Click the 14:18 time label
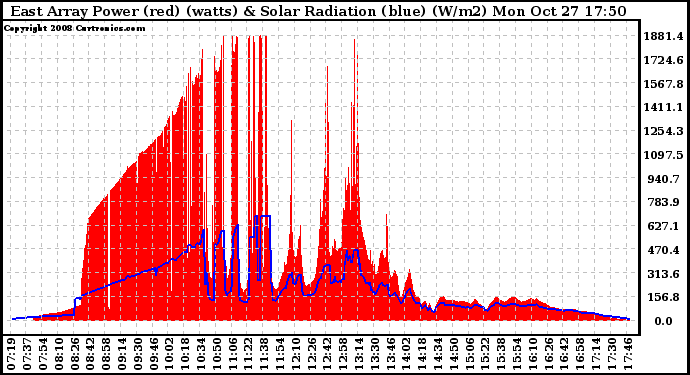Image resolution: width=690 pixels, height=375 pixels. [422, 354]
